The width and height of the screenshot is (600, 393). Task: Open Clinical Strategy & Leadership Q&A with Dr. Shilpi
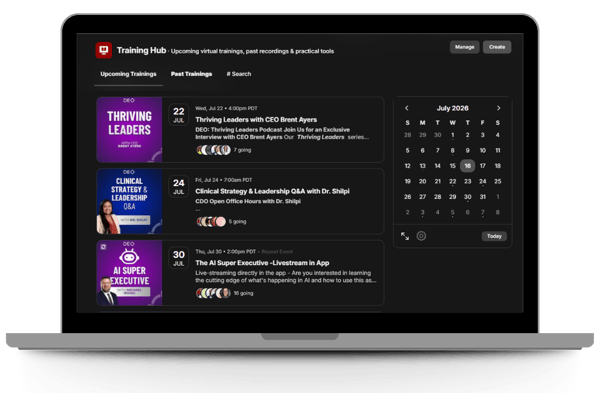click(x=272, y=191)
